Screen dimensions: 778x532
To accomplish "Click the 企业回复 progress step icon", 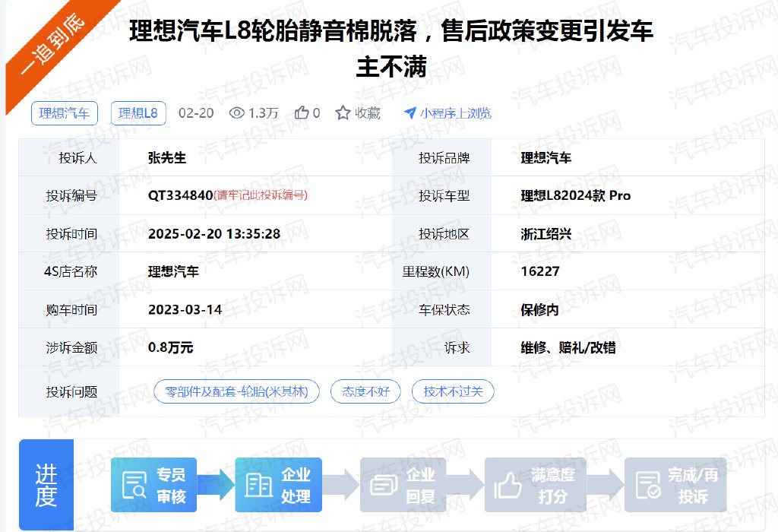I will pyautogui.click(x=384, y=485).
